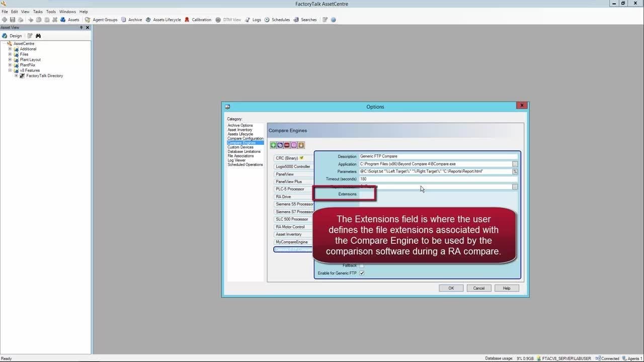Expand the PlantPAx tree node
The image size is (644, 362).
pos(10,65)
